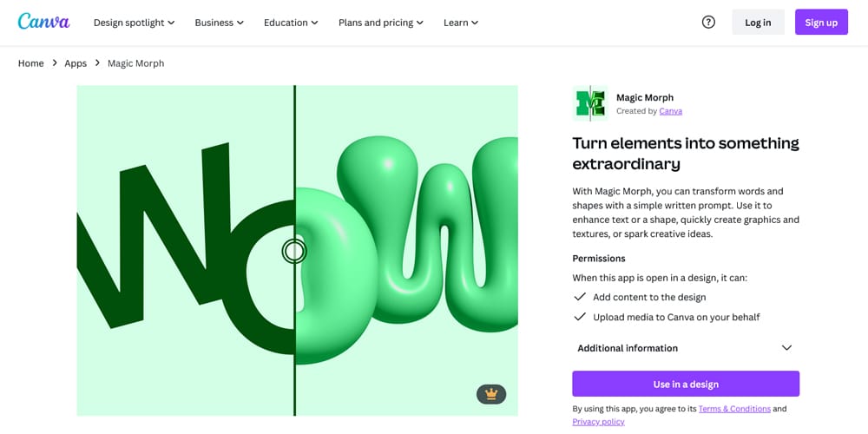Viewport: 868px width, 434px height.
Task: Open the Terms & Conditions link
Action: (733, 409)
